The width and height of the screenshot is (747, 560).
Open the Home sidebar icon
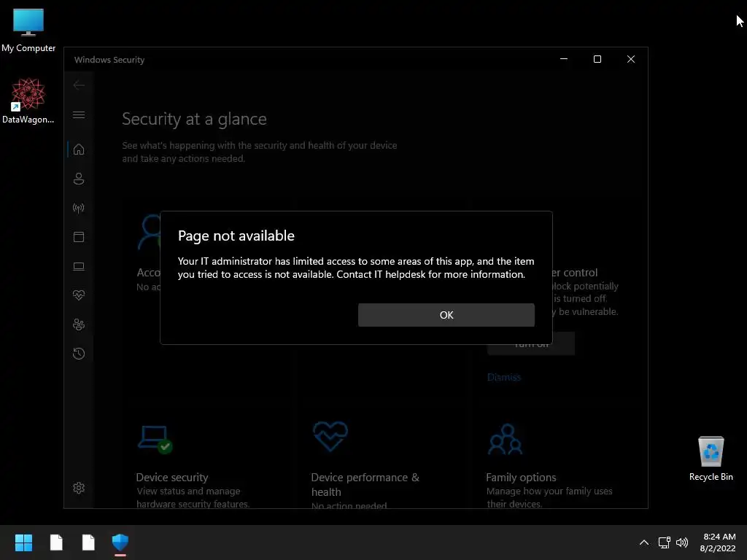coord(79,149)
